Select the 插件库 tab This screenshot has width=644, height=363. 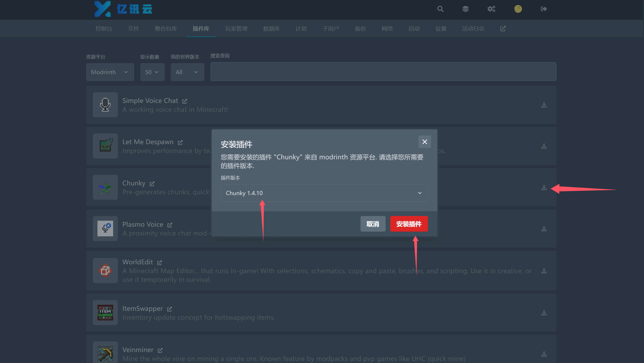click(201, 29)
